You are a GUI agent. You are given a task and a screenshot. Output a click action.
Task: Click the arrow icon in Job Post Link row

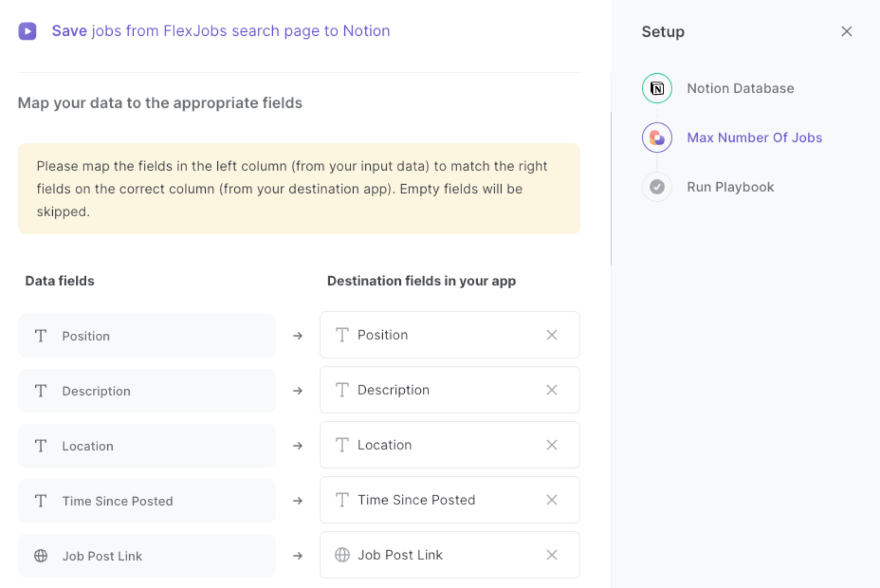tap(298, 556)
